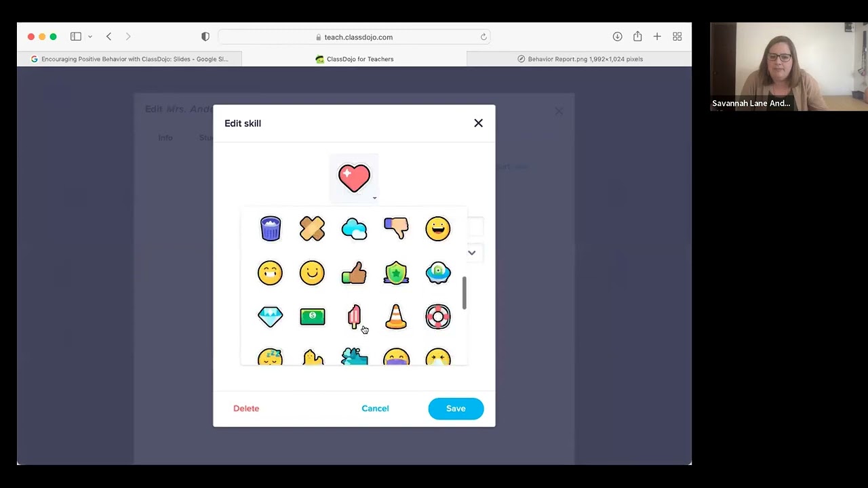Reload the page in Safari
This screenshot has height=488, width=868.
[484, 37]
